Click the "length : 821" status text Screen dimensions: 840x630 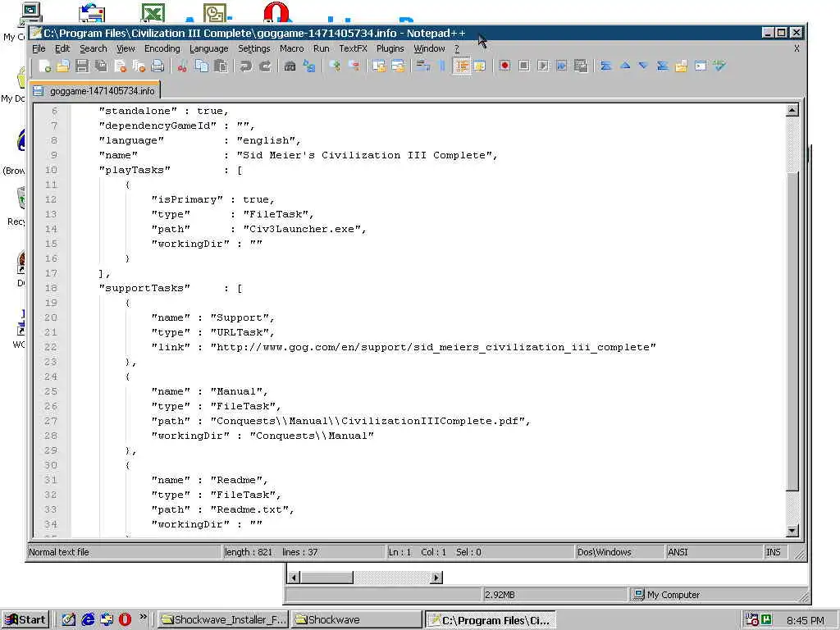[x=249, y=552]
